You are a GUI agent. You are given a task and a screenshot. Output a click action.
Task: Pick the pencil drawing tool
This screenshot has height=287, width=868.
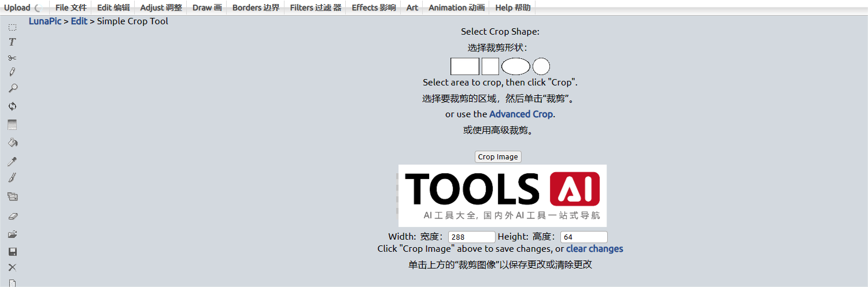(12, 72)
